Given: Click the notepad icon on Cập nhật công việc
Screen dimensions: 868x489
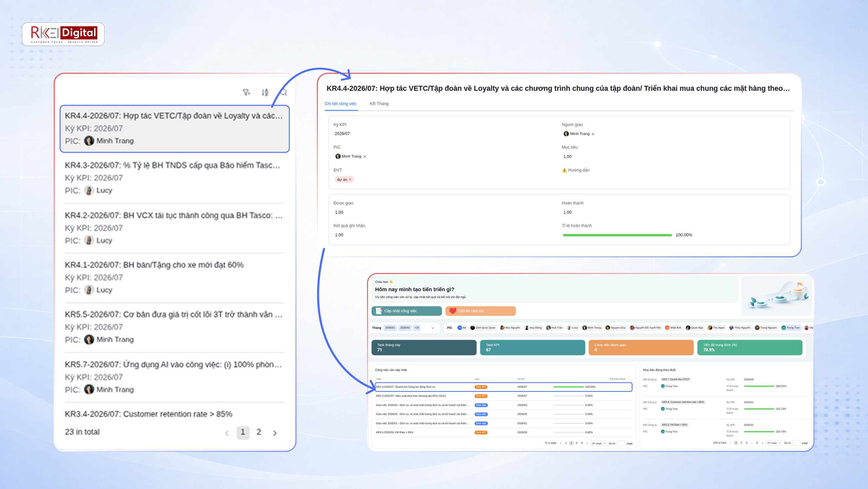Looking at the screenshot, I should click(x=379, y=311).
